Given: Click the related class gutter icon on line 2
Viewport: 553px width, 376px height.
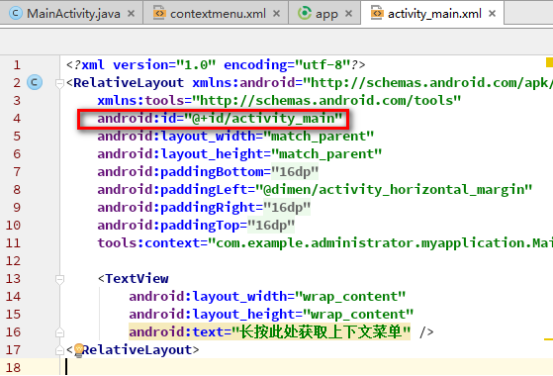Looking at the screenshot, I should click(35, 82).
